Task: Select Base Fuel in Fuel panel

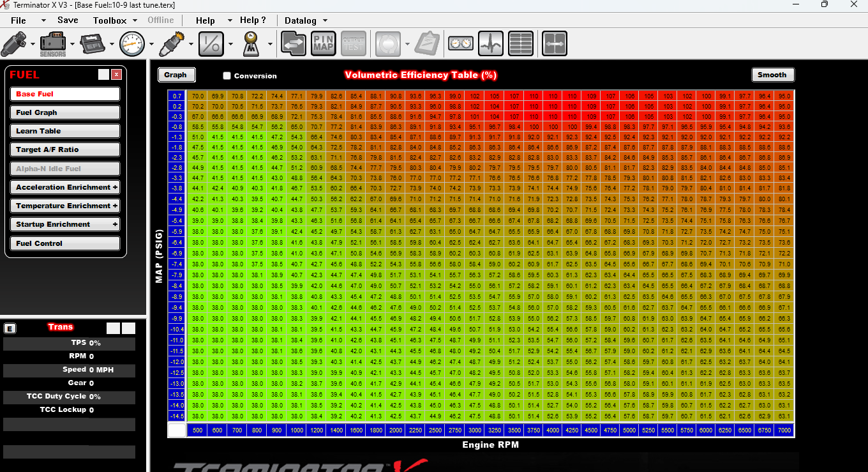Action: tap(65, 94)
